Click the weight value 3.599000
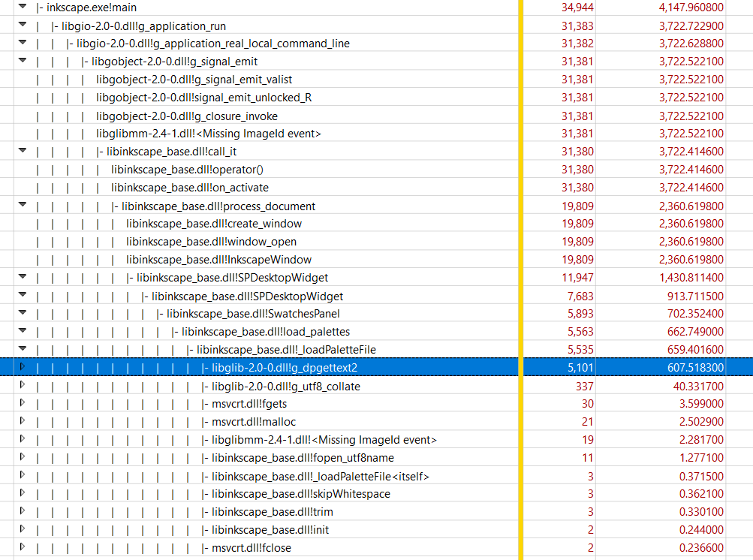This screenshot has width=753, height=560. pos(701,404)
